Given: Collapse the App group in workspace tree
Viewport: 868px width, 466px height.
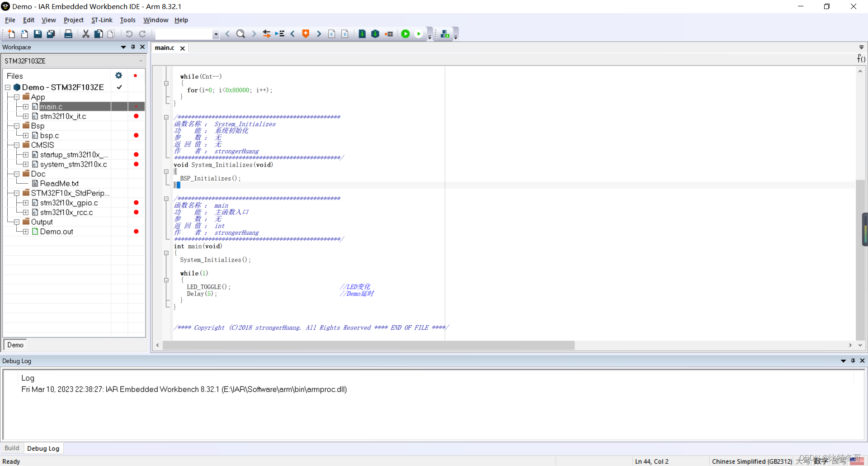Looking at the screenshot, I should (x=17, y=97).
